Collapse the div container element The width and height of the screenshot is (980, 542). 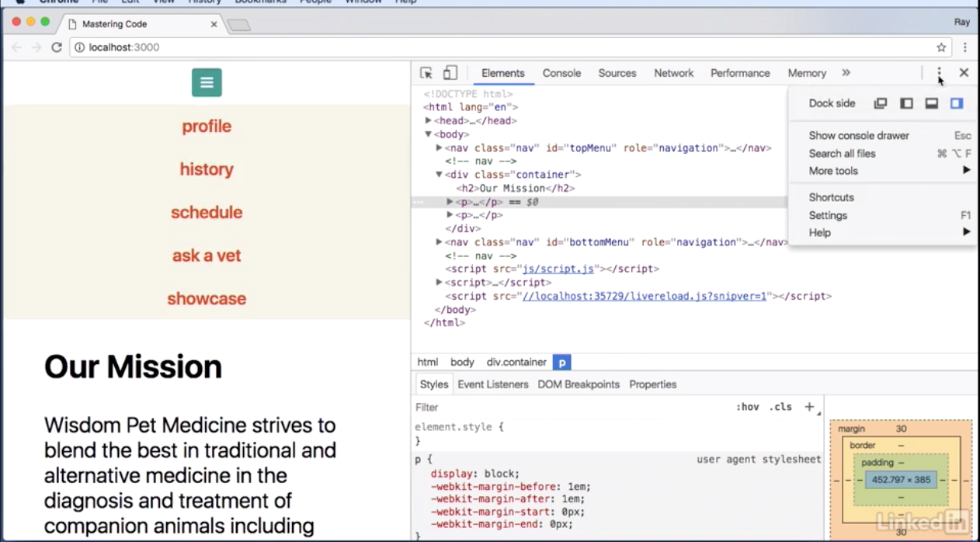[x=439, y=175]
